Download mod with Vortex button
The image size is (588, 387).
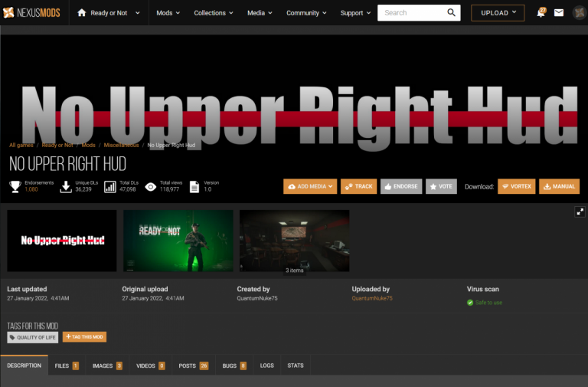517,186
